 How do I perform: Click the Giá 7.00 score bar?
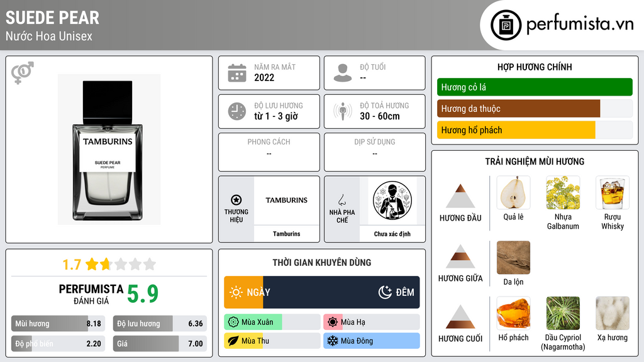(x=160, y=344)
